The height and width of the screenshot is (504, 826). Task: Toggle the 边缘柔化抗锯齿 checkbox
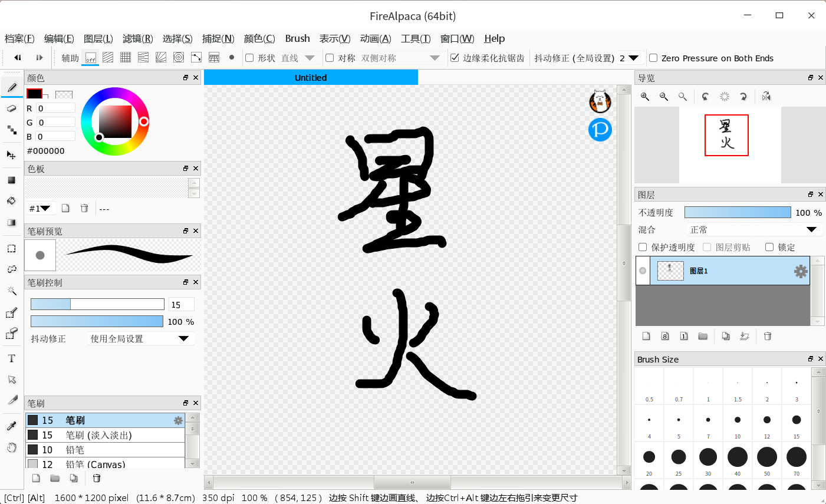pos(455,58)
